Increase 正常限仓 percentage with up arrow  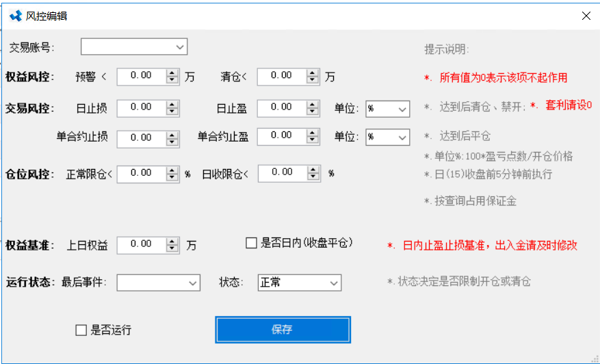[172, 170]
